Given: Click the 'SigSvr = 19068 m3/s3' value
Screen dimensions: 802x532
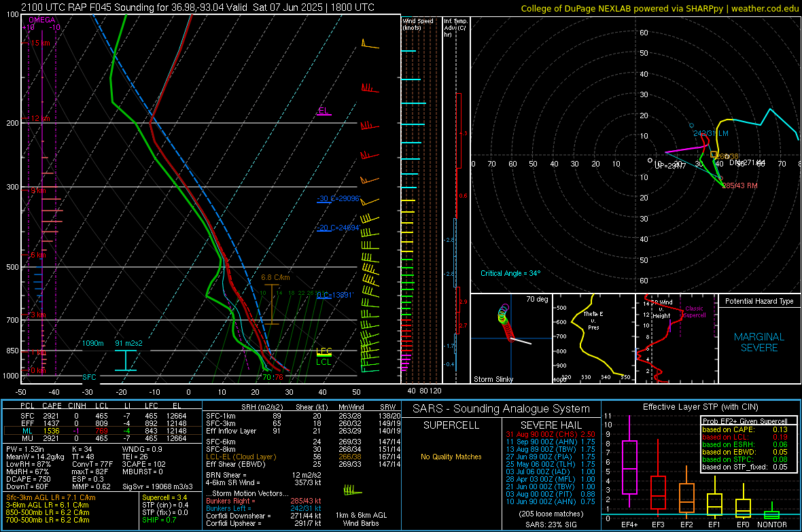Looking at the screenshot, I should [x=158, y=486].
